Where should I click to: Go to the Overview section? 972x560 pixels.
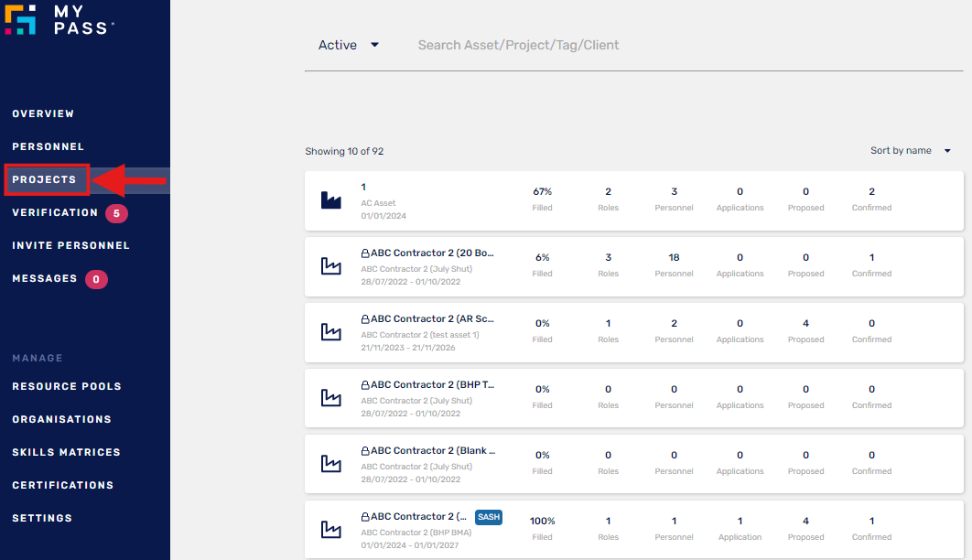tap(43, 114)
